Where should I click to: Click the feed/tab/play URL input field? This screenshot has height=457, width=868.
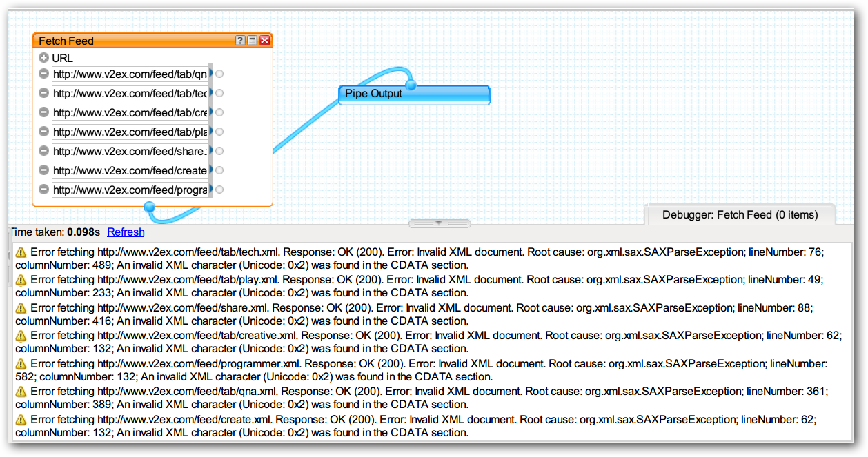(130, 132)
